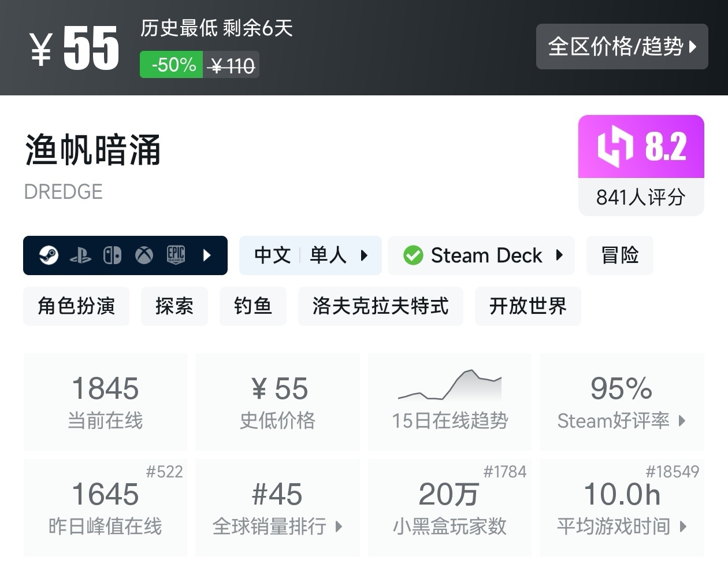Click the 841人评分 rating count
Viewport: 728px width, 567px height.
(x=640, y=198)
